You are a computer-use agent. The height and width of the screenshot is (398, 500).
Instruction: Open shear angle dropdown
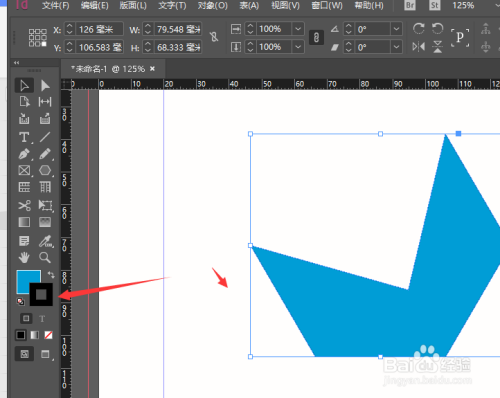[396, 47]
